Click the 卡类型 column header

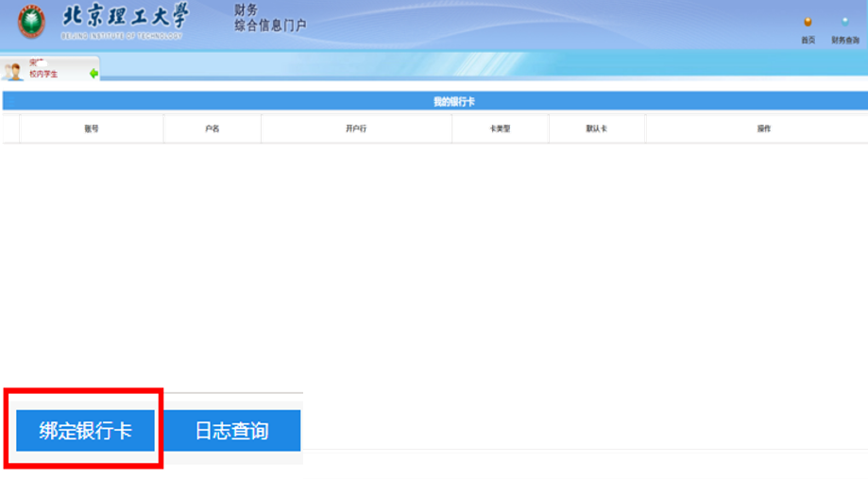(x=500, y=128)
